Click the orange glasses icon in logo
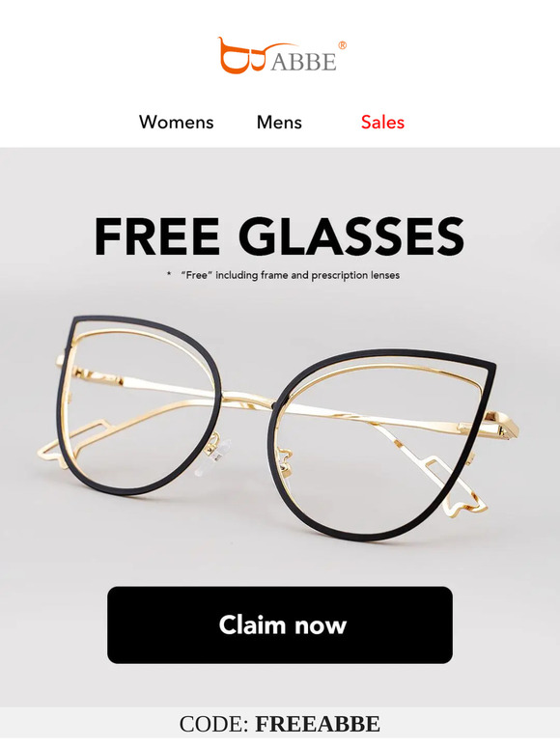Image resolution: width=560 pixels, height=747 pixels. [244, 56]
